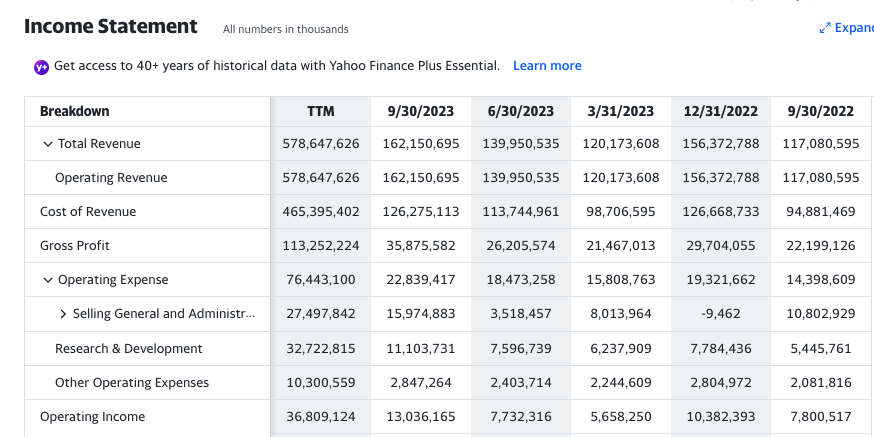Image resolution: width=874 pixels, height=437 pixels.
Task: Collapse the Operating Expense row chevron
Action: [47, 280]
